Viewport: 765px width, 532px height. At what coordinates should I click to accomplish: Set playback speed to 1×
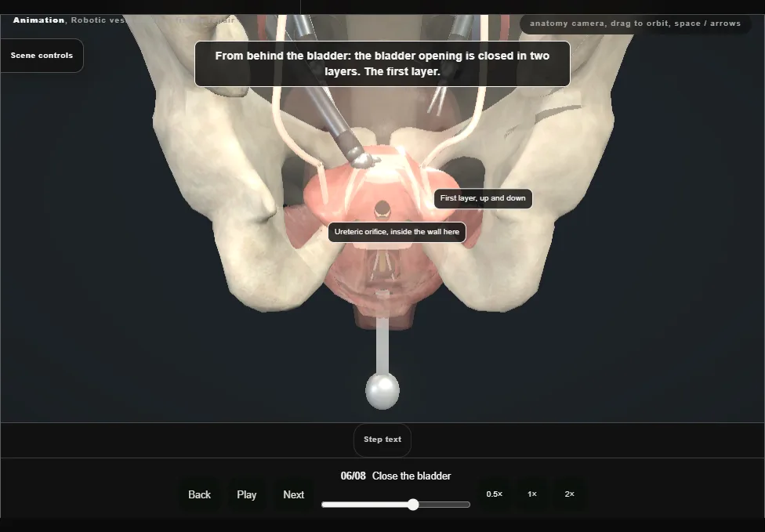pos(532,494)
